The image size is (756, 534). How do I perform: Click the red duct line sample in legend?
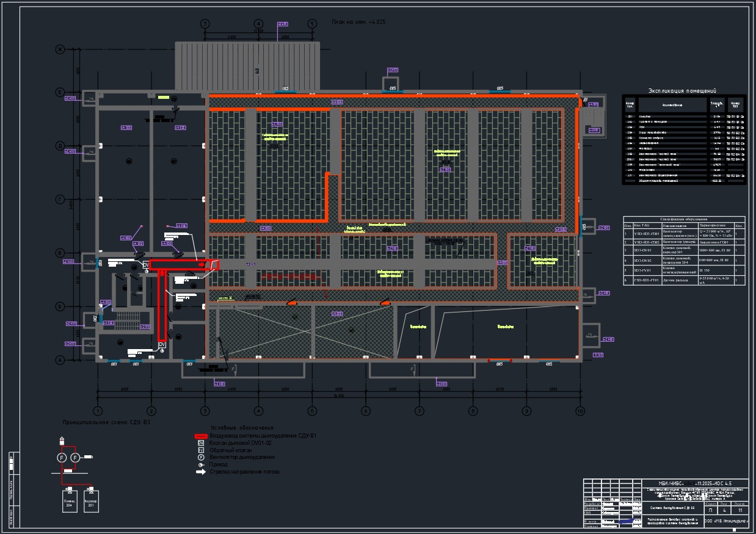200,436
